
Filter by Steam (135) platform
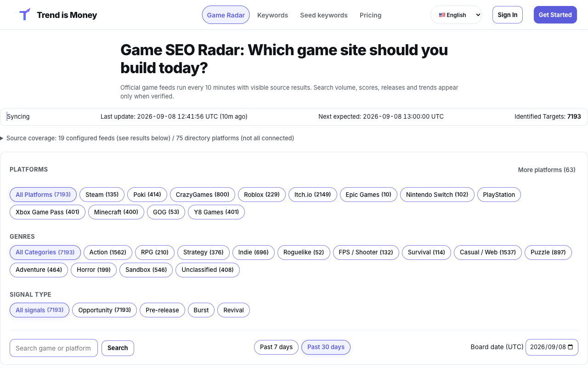coord(102,195)
